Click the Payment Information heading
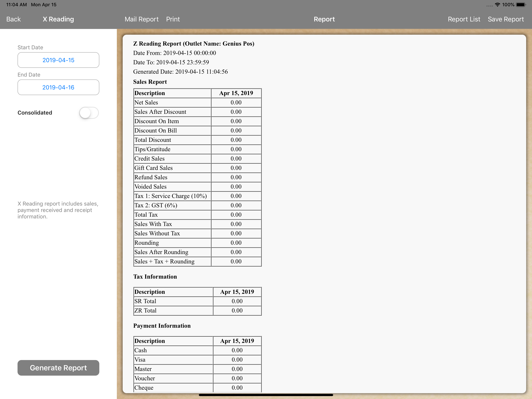This screenshot has height=399, width=532. click(162, 326)
